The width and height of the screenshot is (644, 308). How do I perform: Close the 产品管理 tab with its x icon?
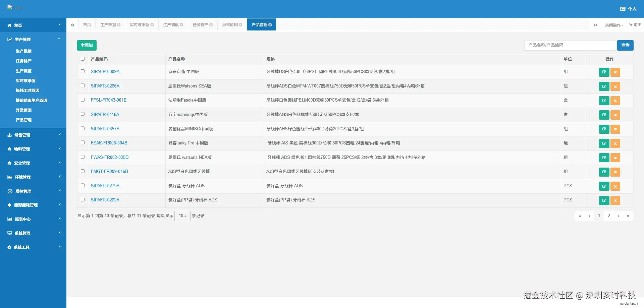[x=270, y=25]
